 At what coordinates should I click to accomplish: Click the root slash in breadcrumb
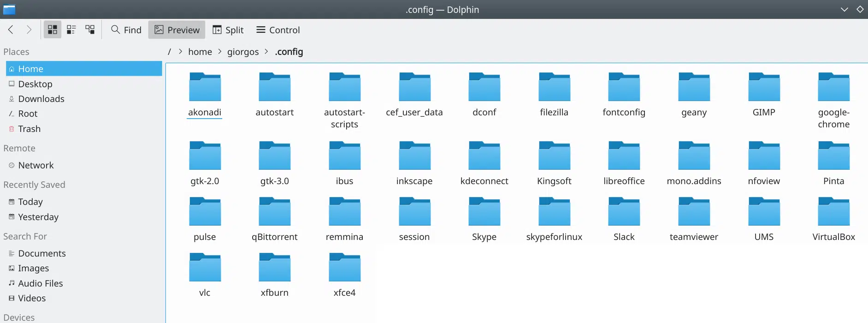tap(169, 52)
